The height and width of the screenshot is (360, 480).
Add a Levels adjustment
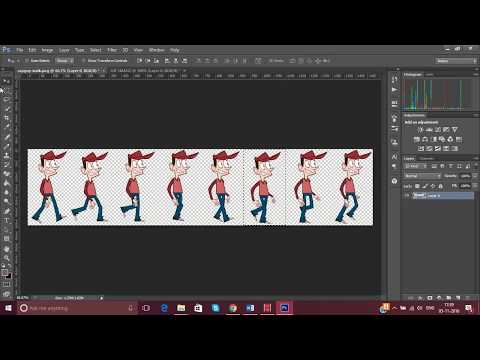(x=429, y=130)
